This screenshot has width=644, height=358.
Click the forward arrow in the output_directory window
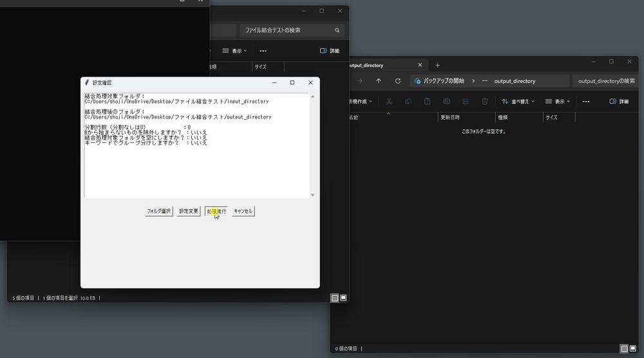(x=359, y=81)
